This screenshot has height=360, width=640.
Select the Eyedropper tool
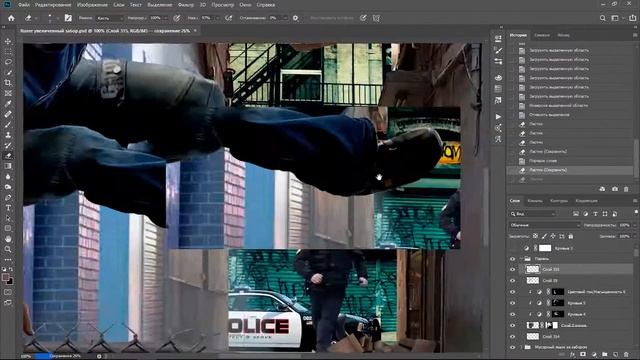8,104
